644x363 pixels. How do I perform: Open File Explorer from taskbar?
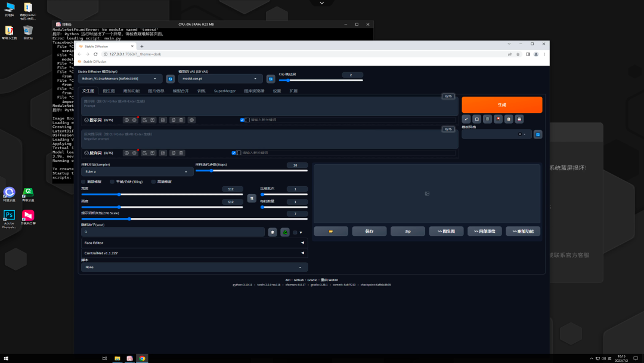coord(117,358)
